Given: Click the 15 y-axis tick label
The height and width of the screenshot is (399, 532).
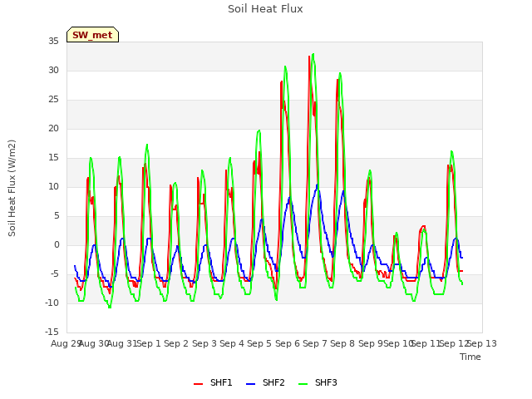Looking at the screenshot, I should point(53,157).
